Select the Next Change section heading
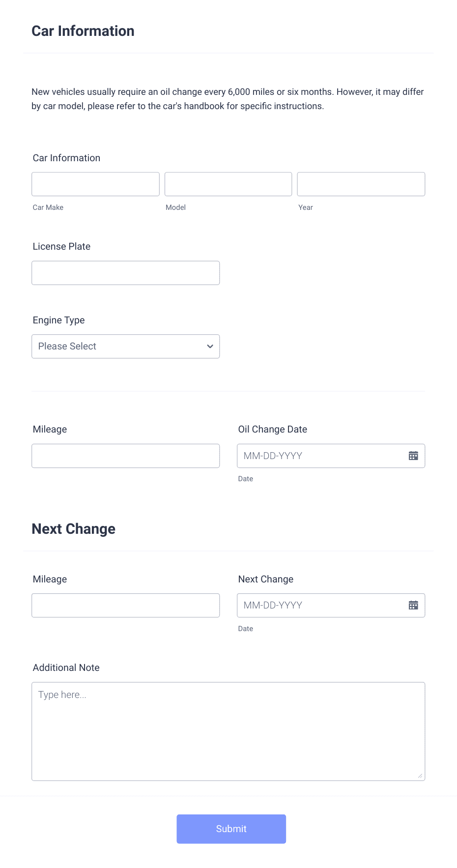The width and height of the screenshot is (457, 868). coord(73,529)
